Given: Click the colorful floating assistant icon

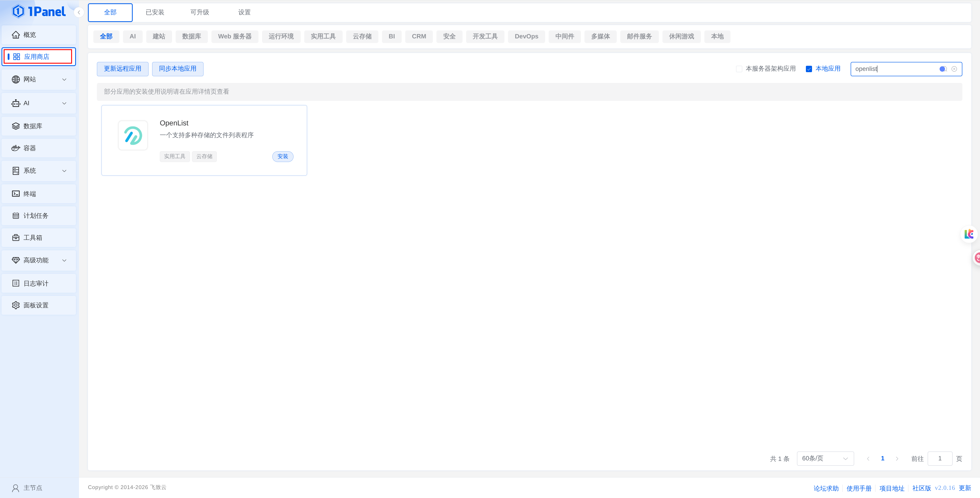Looking at the screenshot, I should (969, 234).
